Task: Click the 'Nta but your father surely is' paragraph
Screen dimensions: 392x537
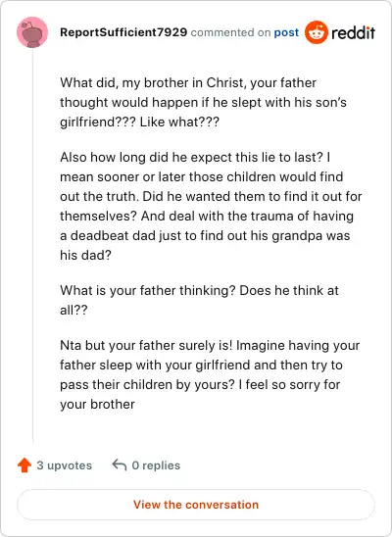Action: [x=210, y=374]
